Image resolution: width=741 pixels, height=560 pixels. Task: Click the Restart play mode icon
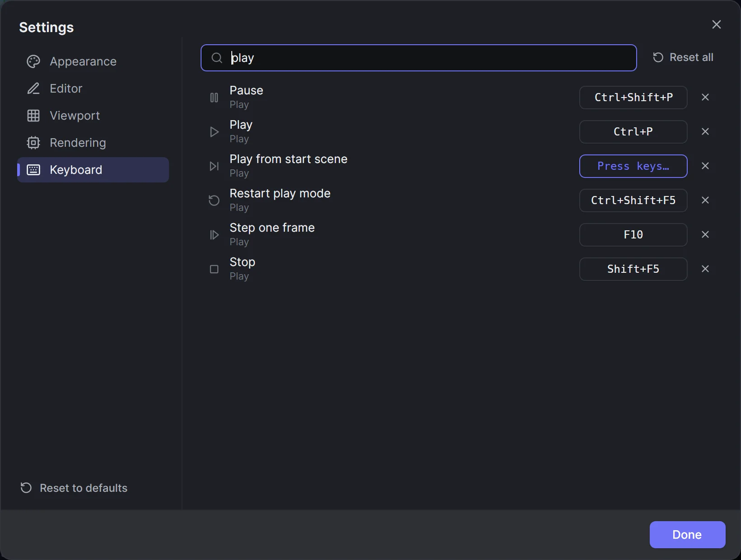pyautogui.click(x=214, y=201)
